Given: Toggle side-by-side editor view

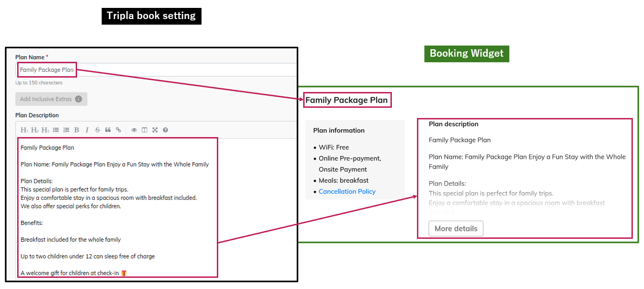Looking at the screenshot, I should click(144, 130).
